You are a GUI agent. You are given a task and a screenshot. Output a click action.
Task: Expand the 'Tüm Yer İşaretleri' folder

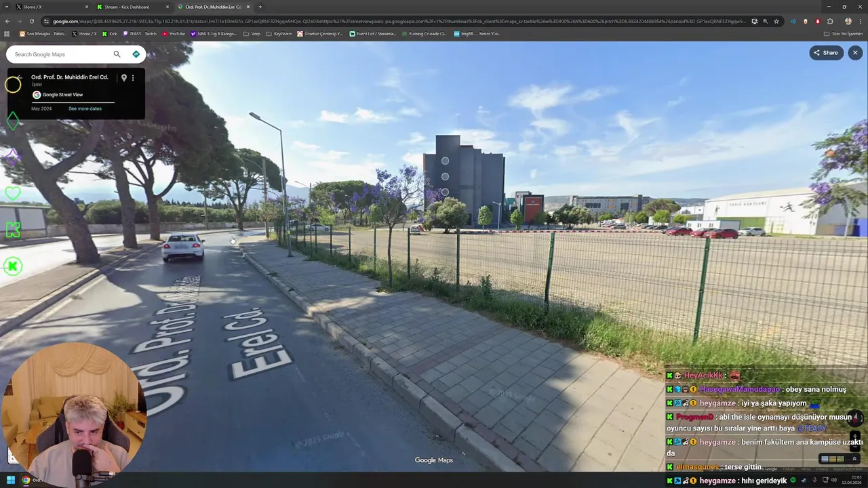[843, 33]
